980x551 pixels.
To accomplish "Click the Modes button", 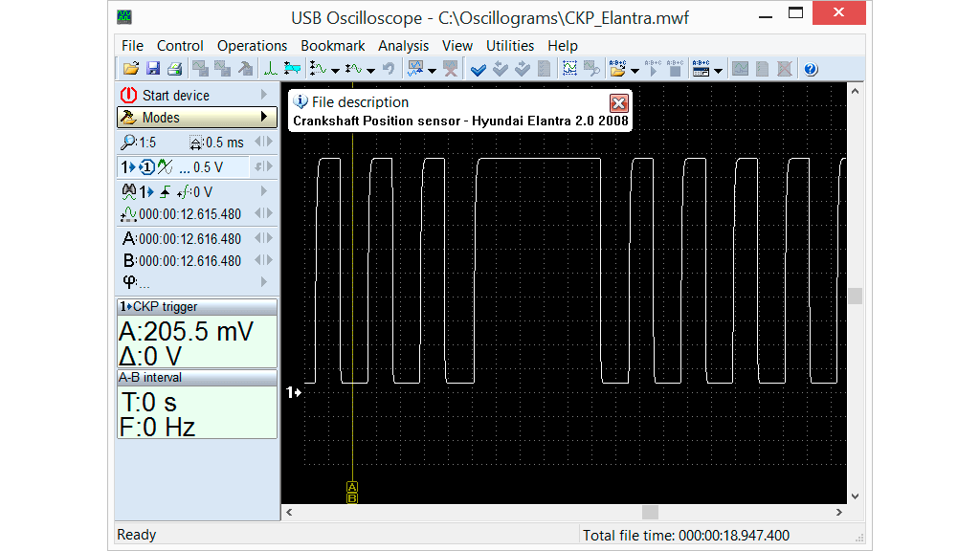I will click(196, 118).
